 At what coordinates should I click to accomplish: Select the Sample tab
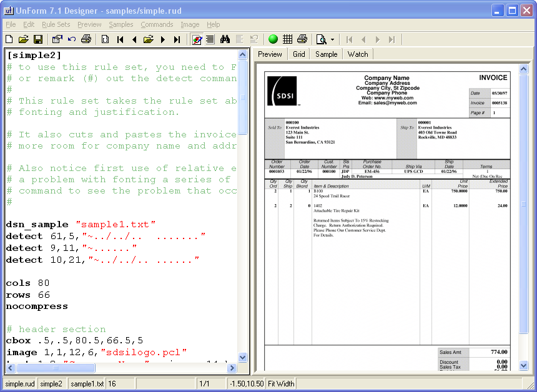coord(326,54)
